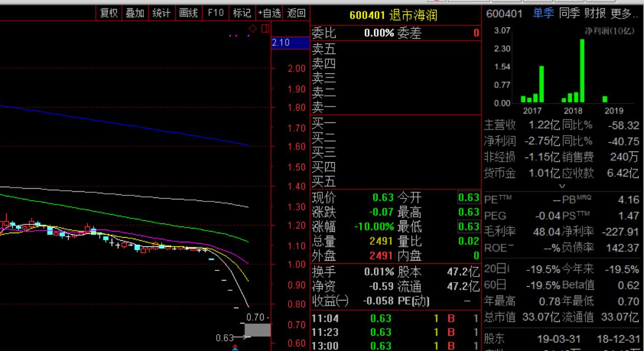The height and width of the screenshot is (351, 644).
Task: Click 总市值 33.07亿
Action: tap(541, 317)
